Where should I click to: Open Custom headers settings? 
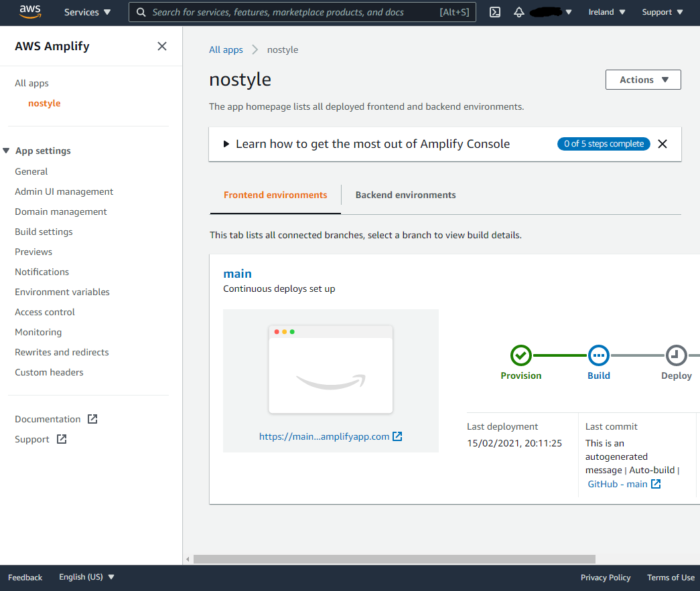point(49,372)
